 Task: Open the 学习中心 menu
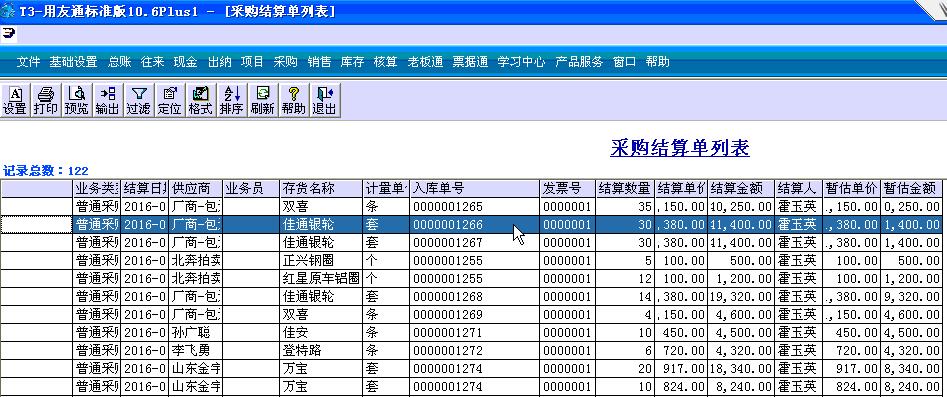[x=522, y=62]
